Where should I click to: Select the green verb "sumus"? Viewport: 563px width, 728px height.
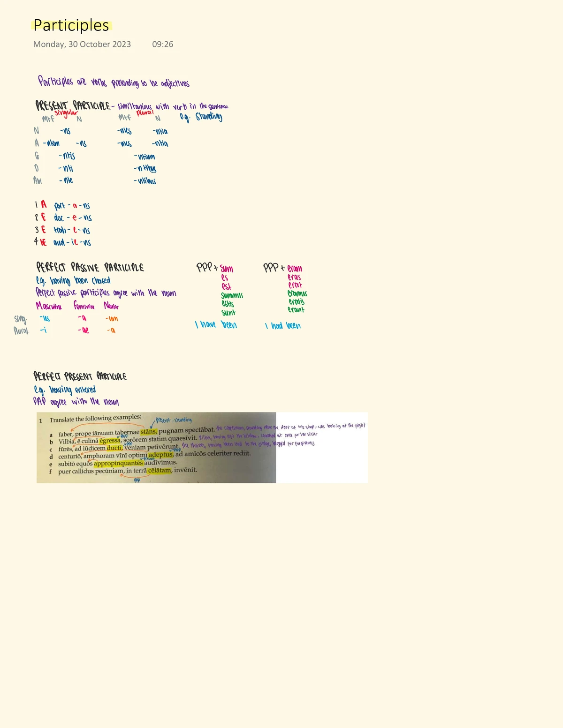232,295
